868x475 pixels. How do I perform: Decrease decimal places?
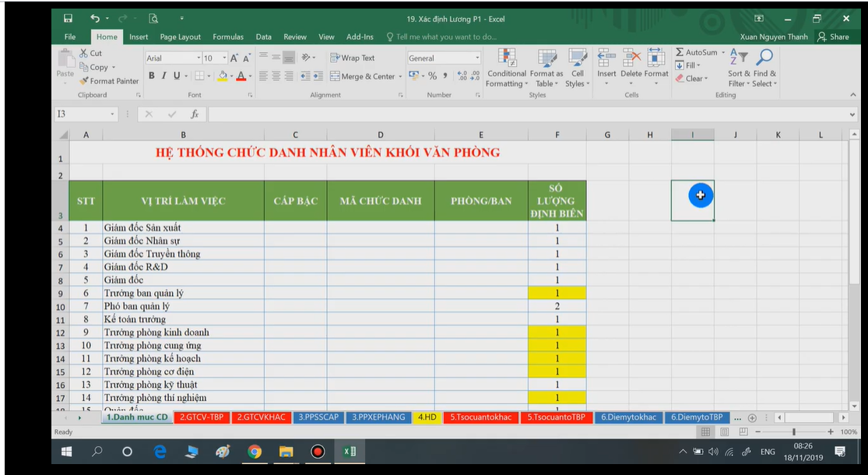point(475,76)
